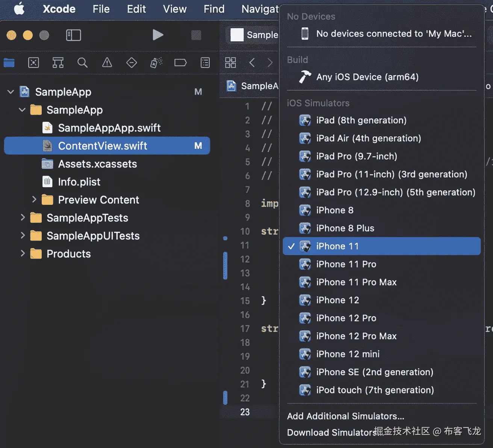Open the Find menu
493x448 pixels.
(x=214, y=9)
